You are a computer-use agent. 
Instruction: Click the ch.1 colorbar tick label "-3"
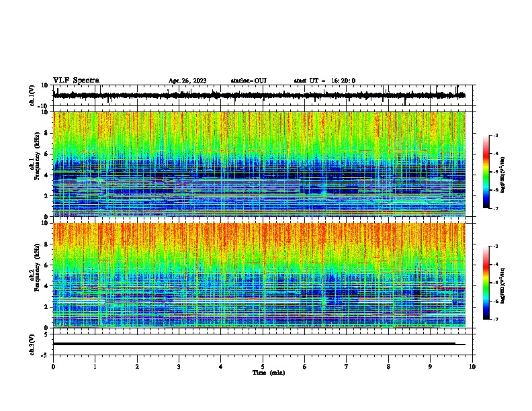point(496,135)
